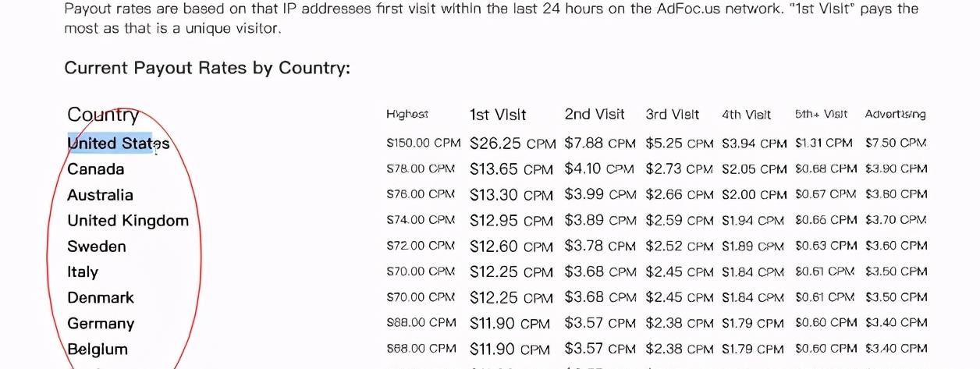Click the Belgium country label
Viewport: 980px width, 369px height.
point(98,349)
